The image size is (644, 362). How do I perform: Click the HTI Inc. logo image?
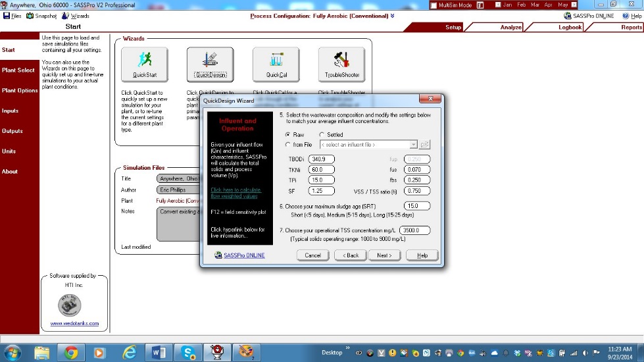click(69, 305)
